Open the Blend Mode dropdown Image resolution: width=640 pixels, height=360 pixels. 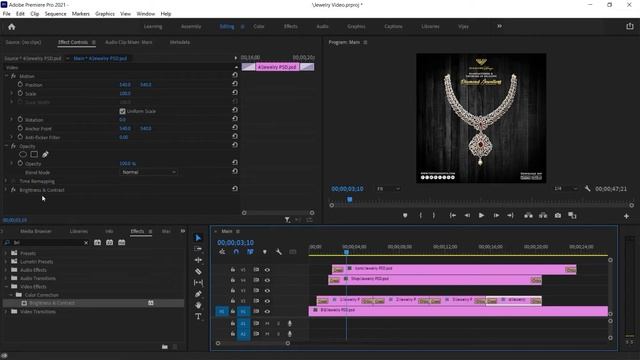point(149,172)
